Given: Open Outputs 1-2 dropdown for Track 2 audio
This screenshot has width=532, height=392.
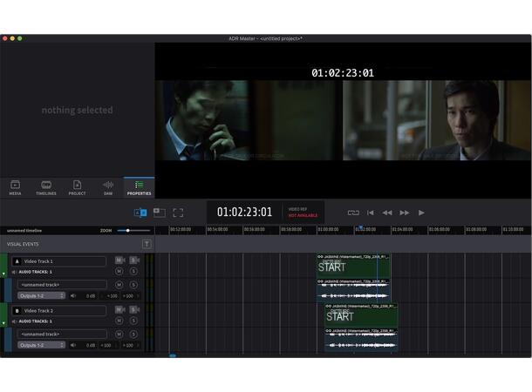Looking at the screenshot, I should tap(41, 345).
